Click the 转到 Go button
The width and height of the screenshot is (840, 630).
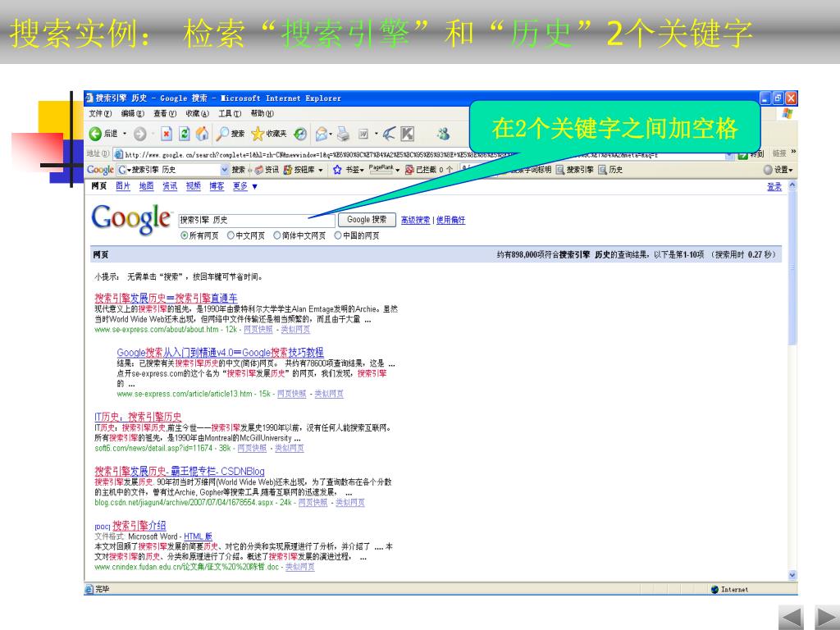pyautogui.click(x=751, y=154)
